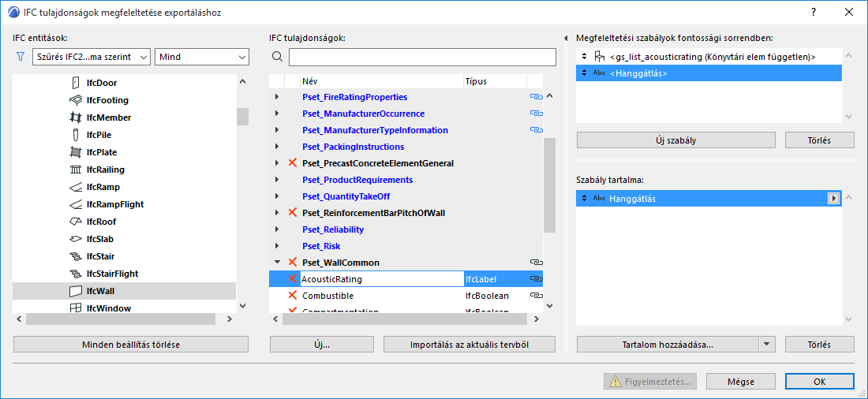Toggle red X on AcousticRating property

(293, 279)
